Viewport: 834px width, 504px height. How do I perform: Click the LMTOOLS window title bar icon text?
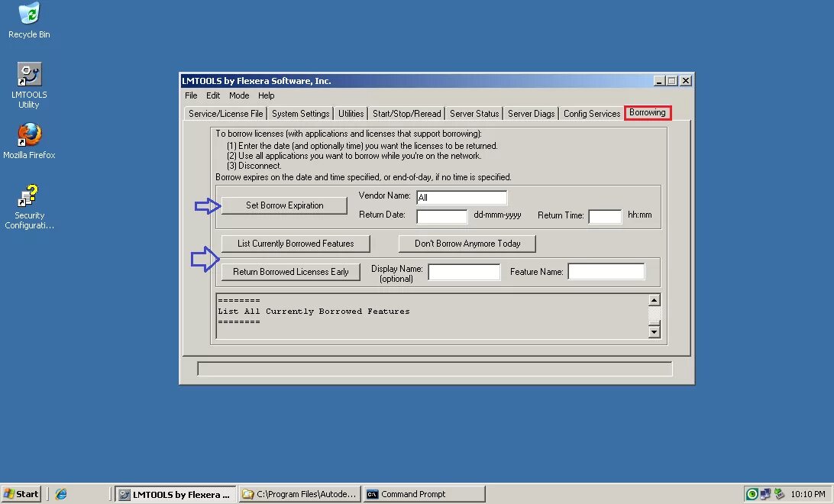(x=256, y=81)
